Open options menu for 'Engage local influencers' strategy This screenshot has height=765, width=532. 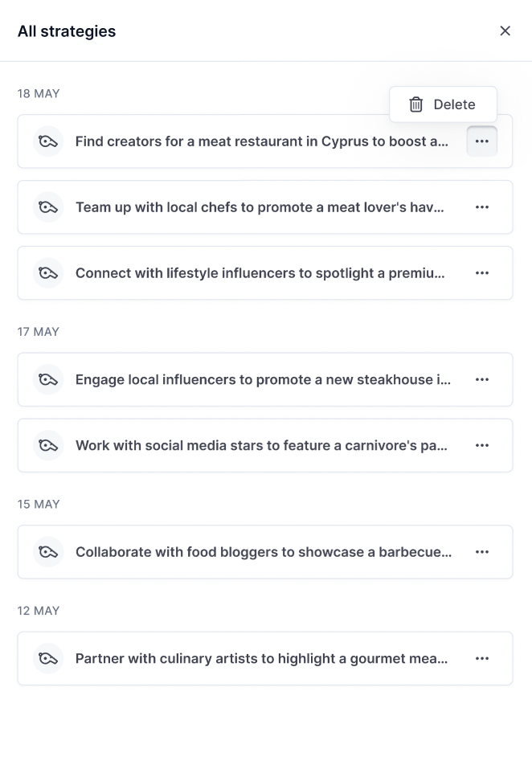[x=482, y=379]
